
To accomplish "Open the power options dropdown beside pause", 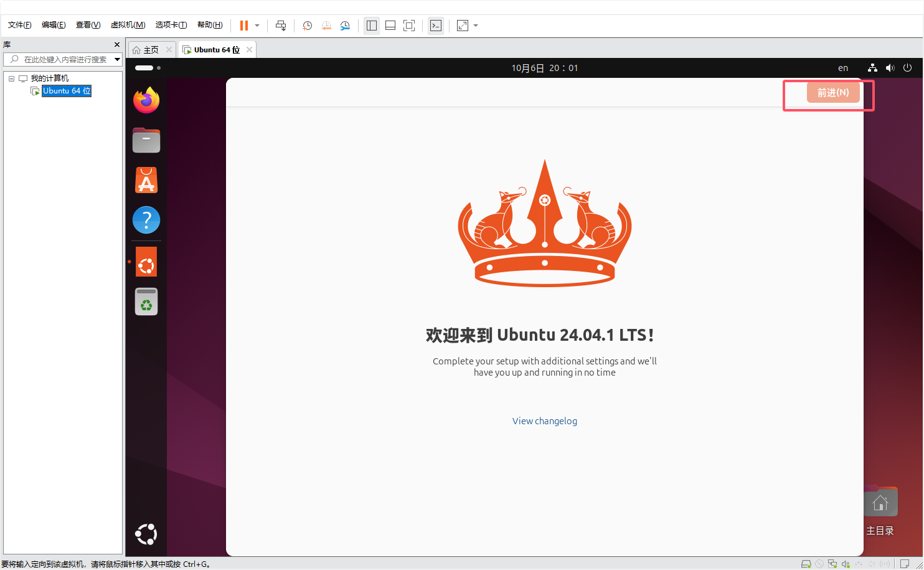I will pyautogui.click(x=257, y=26).
